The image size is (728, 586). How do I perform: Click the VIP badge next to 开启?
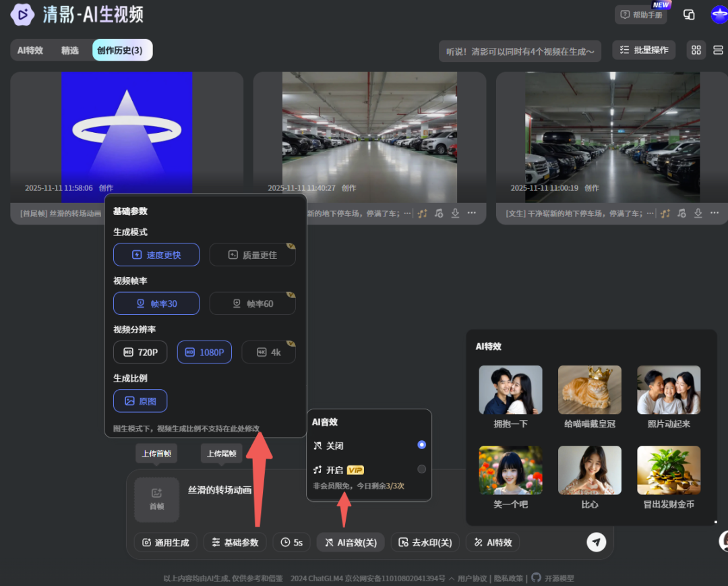(x=355, y=470)
